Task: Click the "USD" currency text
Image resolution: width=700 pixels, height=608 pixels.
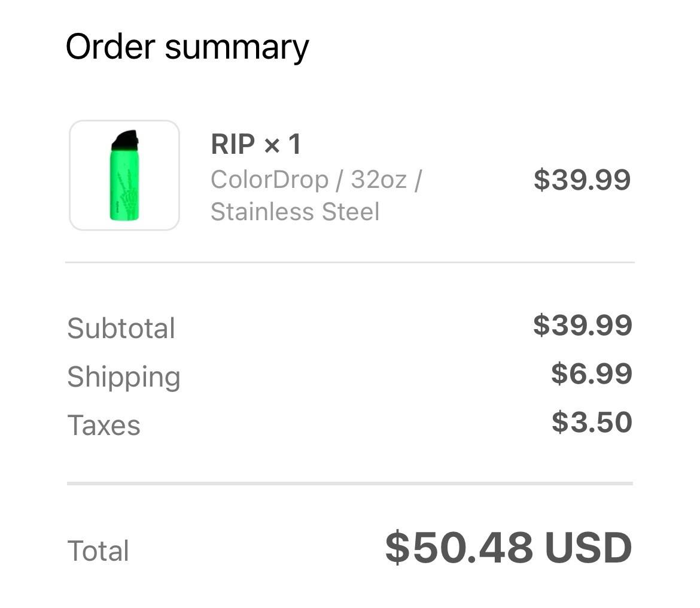Action: 588,548
